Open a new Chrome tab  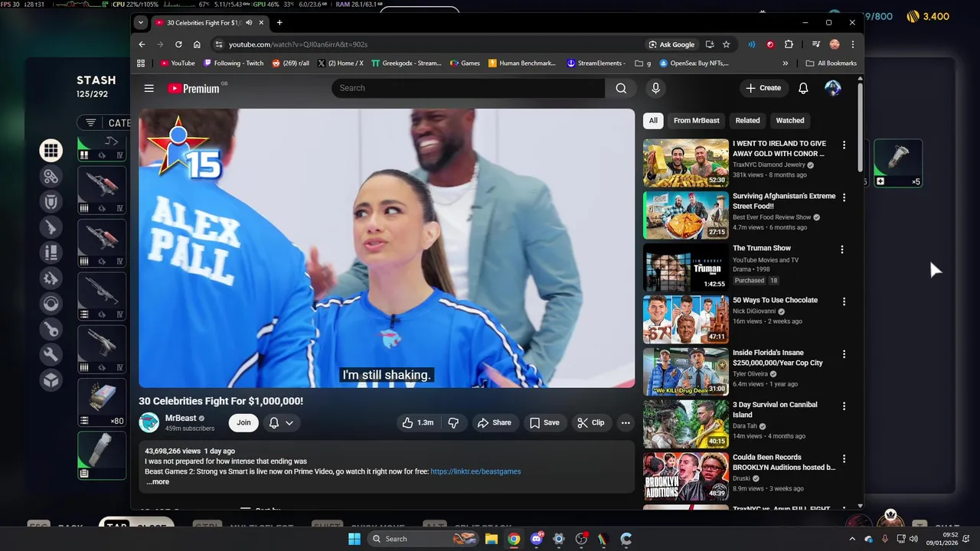tap(279, 23)
